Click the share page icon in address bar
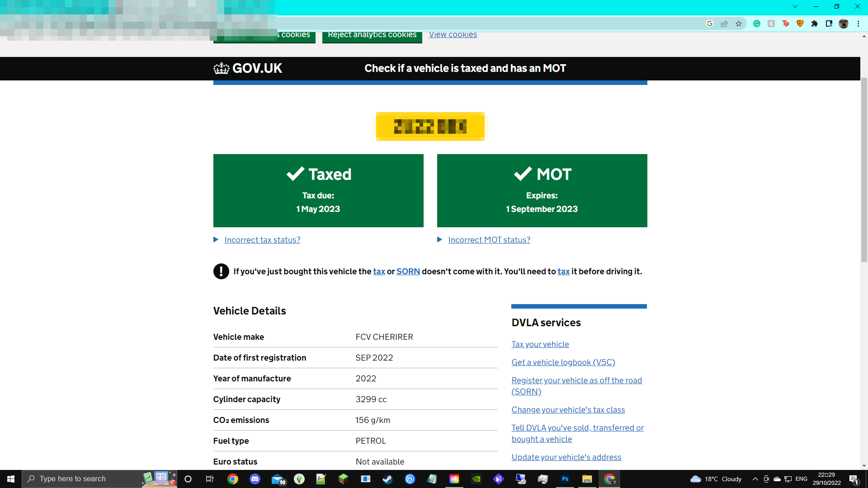868x488 pixels. coord(724,24)
